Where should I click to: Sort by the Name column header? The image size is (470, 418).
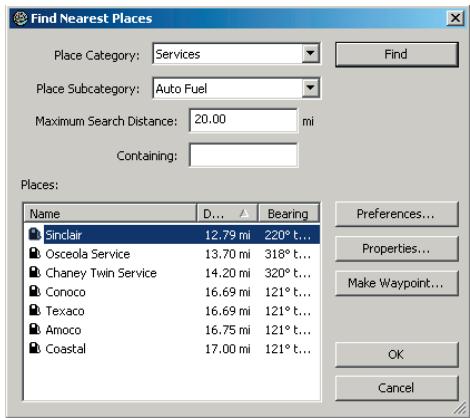(x=110, y=213)
